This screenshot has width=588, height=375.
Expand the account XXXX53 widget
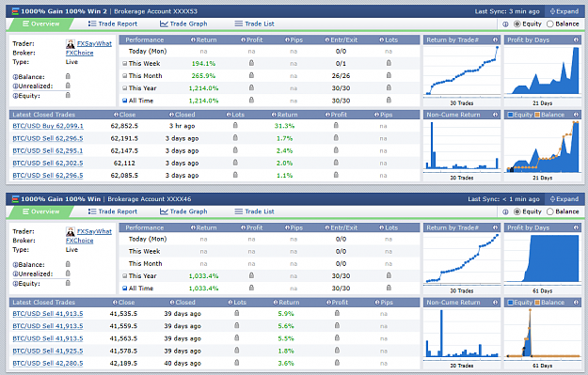(564, 11)
